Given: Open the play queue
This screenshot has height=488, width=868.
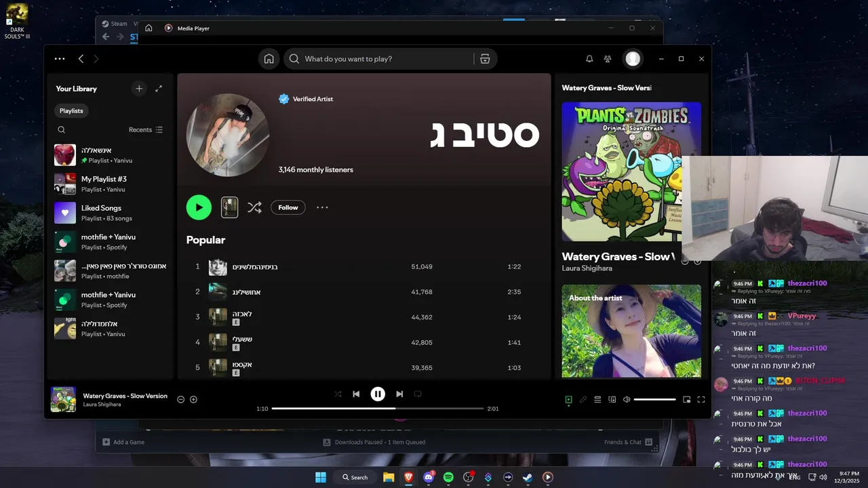Looking at the screenshot, I should (x=597, y=399).
